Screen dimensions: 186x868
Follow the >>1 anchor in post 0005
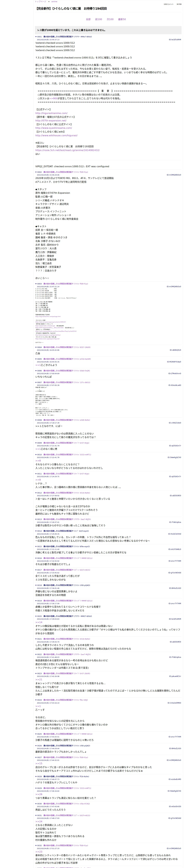(38, 365)
